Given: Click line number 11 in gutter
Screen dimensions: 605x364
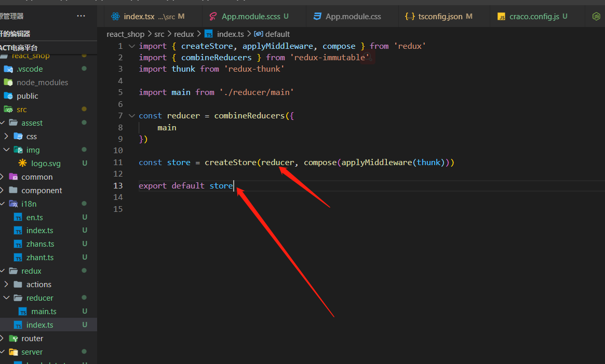Looking at the screenshot, I should pos(118,163).
